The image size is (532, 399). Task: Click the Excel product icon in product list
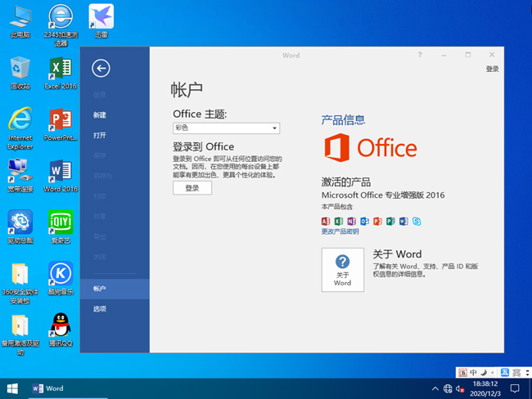(x=339, y=222)
